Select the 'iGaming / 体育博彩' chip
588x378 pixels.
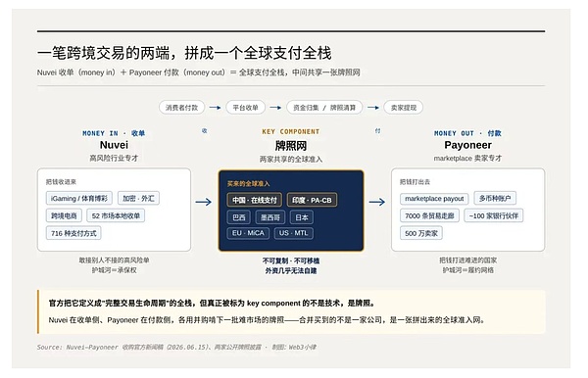coord(79,198)
